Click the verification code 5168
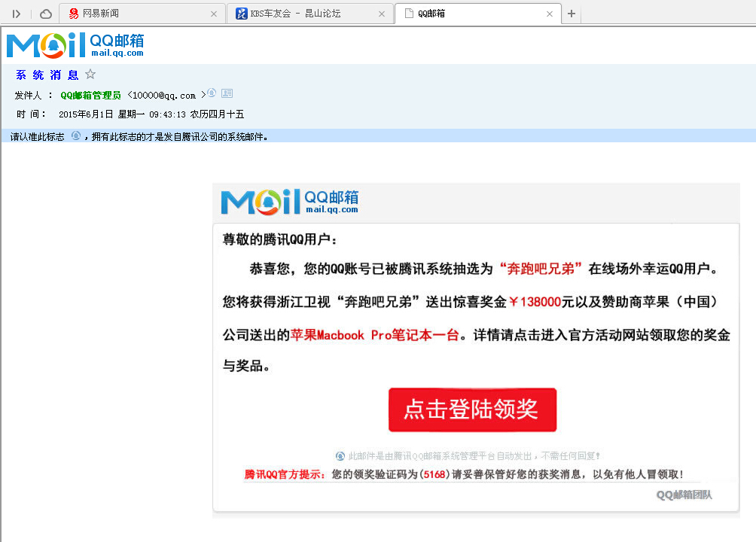Viewport: 756px width, 542px height. [x=434, y=474]
